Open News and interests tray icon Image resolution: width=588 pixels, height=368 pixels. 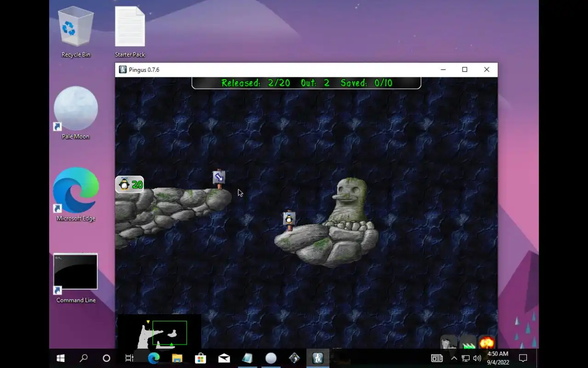(437, 358)
